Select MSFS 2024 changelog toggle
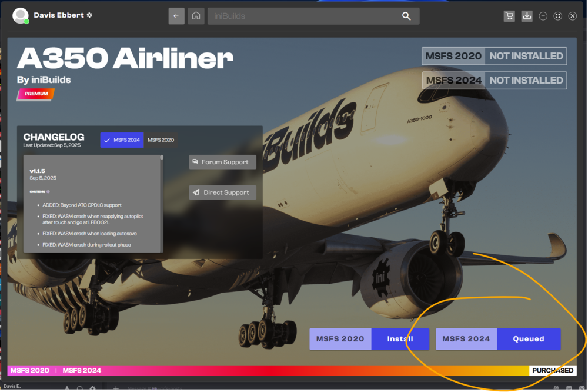 click(x=122, y=140)
